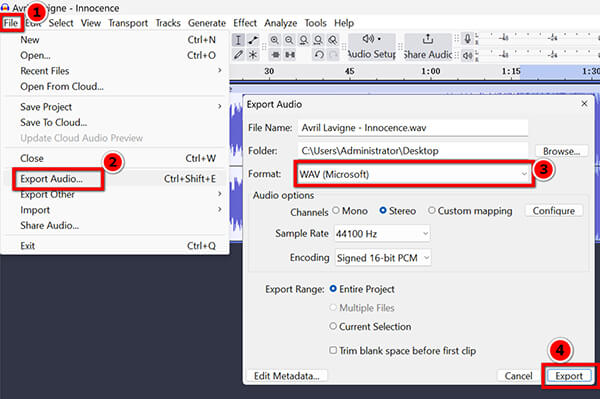Select Stereo channel option
Viewport: 600px width, 399px height.
coord(397,211)
